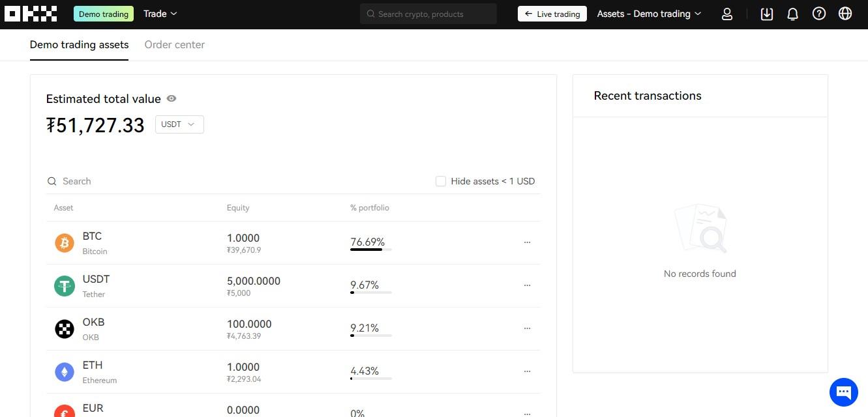Click BTC 76.69% portfolio bar

click(371, 250)
